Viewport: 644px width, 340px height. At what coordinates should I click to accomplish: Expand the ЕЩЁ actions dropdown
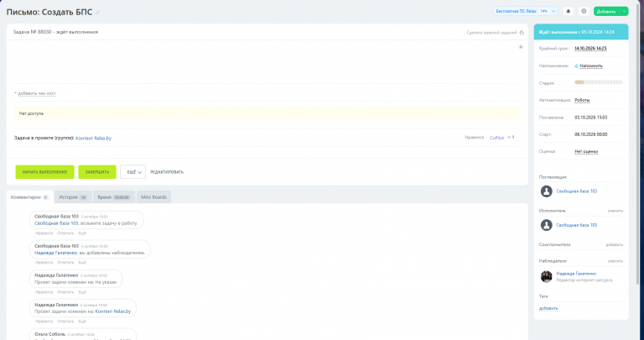tap(132, 172)
